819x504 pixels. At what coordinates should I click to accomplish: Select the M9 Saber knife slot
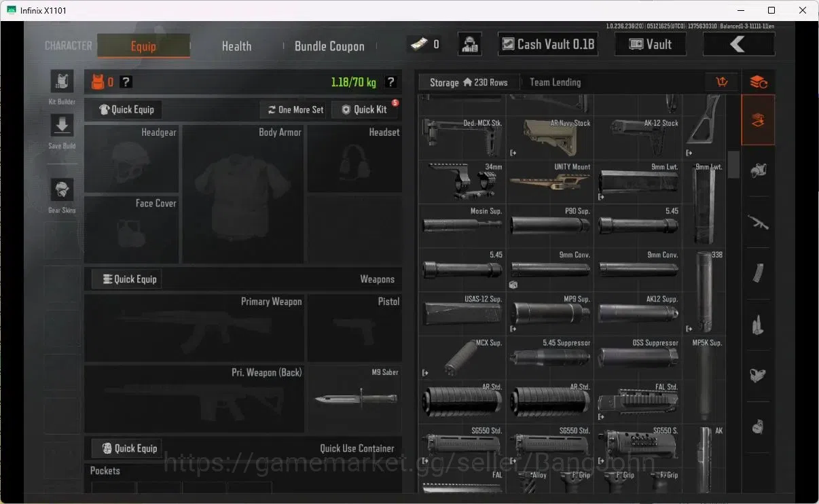(354, 399)
